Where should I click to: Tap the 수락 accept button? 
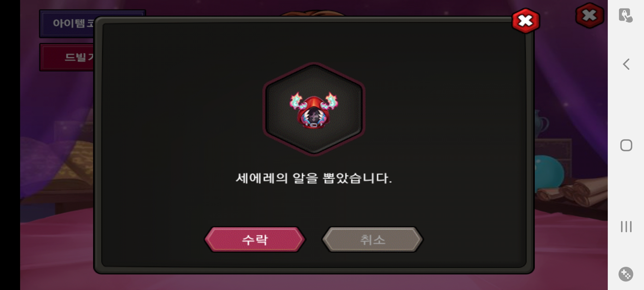pos(255,240)
